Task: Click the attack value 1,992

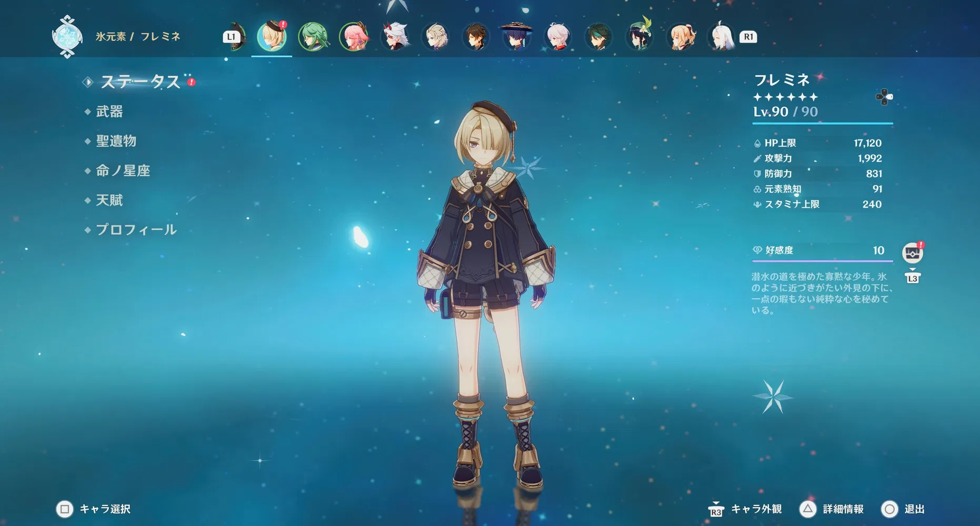Action: click(x=869, y=158)
